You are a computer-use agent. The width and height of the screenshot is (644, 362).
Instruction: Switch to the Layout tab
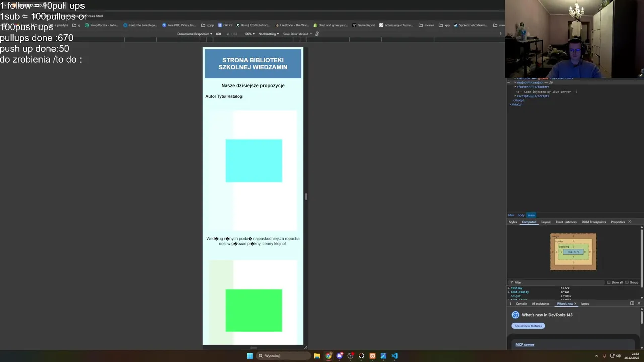point(546,222)
